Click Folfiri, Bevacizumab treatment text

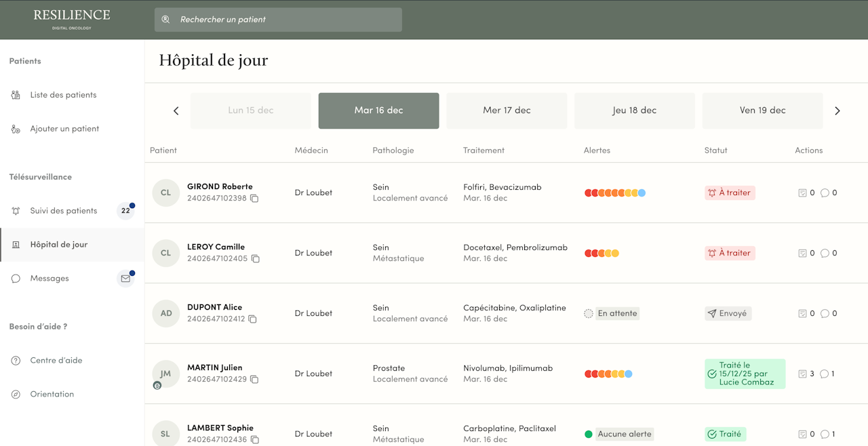[502, 187]
